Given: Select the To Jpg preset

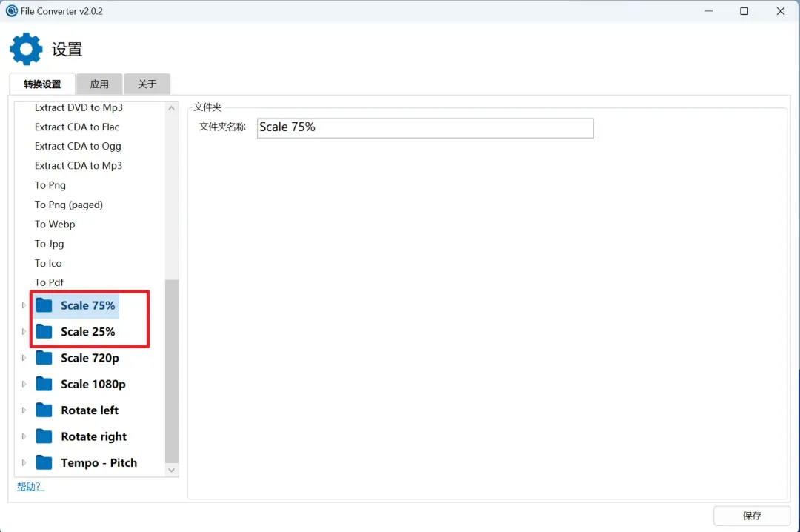Looking at the screenshot, I should click(x=49, y=244).
